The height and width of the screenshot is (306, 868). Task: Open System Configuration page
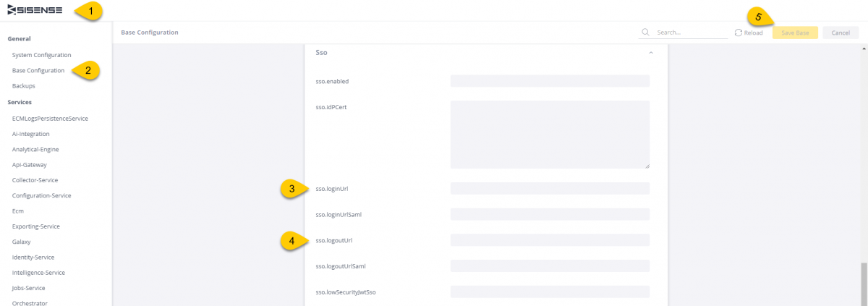click(41, 55)
